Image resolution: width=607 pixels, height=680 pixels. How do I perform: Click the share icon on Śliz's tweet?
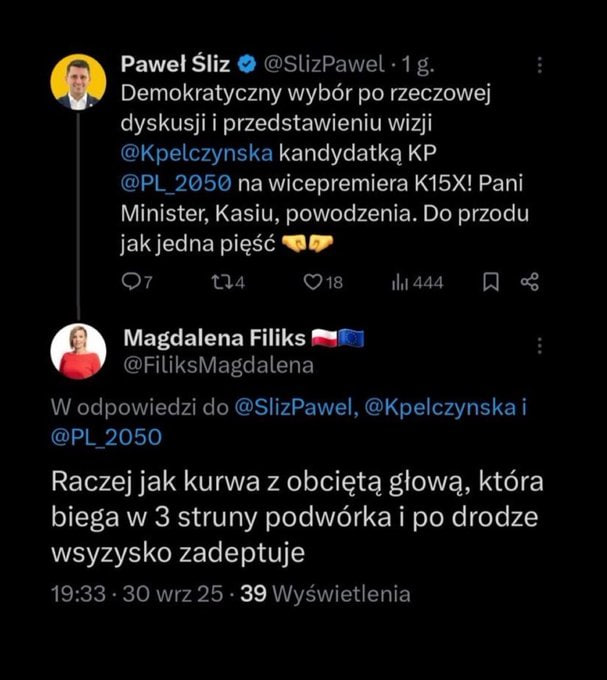pos(530,282)
